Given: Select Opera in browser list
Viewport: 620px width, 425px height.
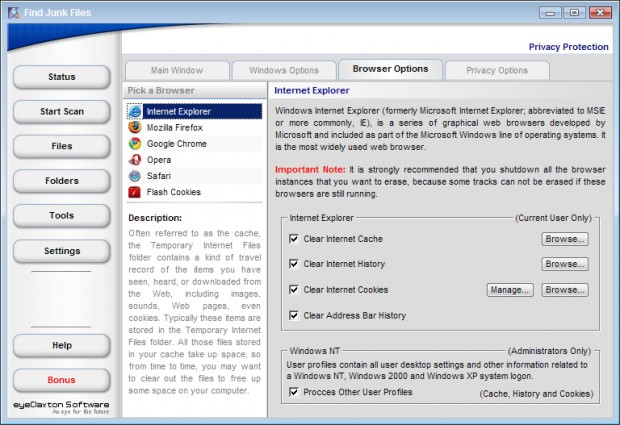Looking at the screenshot, I should pyautogui.click(x=195, y=160).
